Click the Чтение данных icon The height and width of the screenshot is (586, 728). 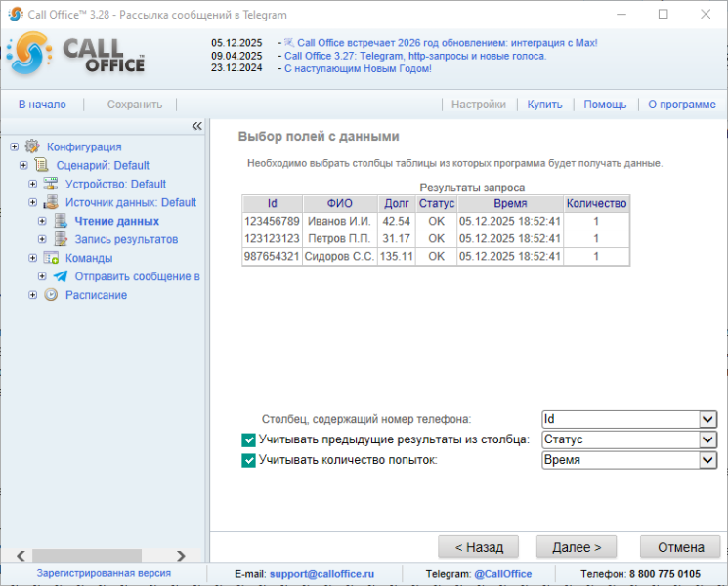coord(61,221)
